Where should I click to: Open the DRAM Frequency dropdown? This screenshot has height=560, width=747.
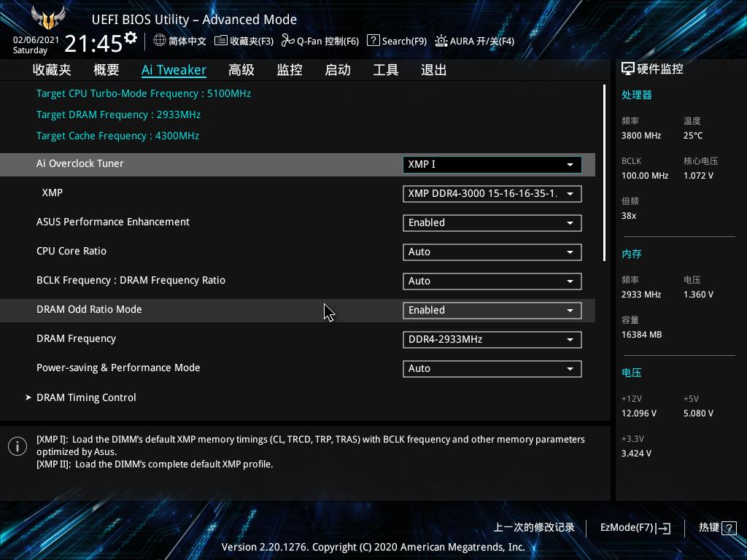[492, 340]
